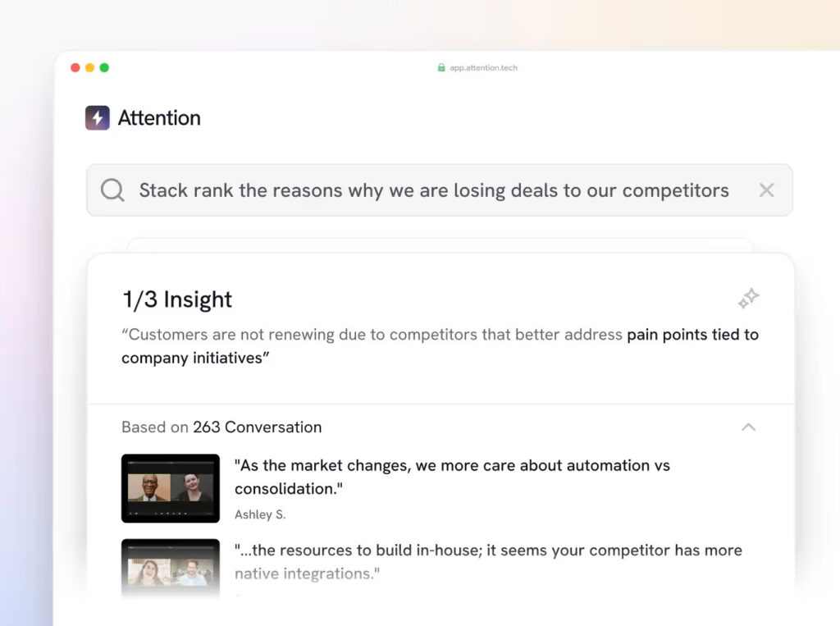
Task: Click the speaker name Ashley S.
Action: coord(260,515)
